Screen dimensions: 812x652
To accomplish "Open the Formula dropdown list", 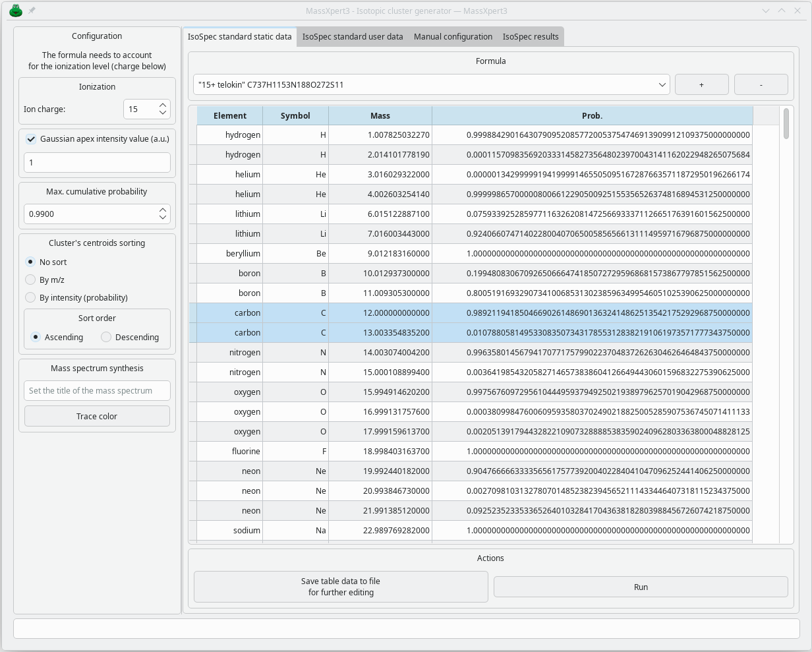I will (x=662, y=84).
